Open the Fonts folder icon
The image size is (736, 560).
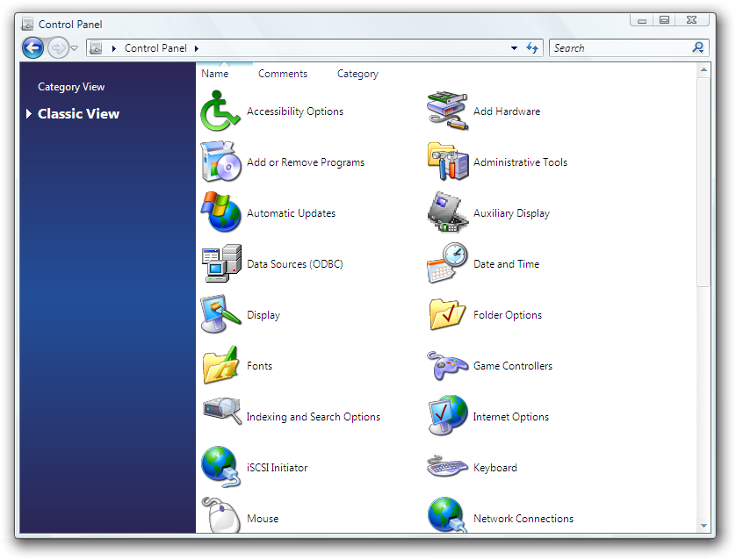pos(220,366)
